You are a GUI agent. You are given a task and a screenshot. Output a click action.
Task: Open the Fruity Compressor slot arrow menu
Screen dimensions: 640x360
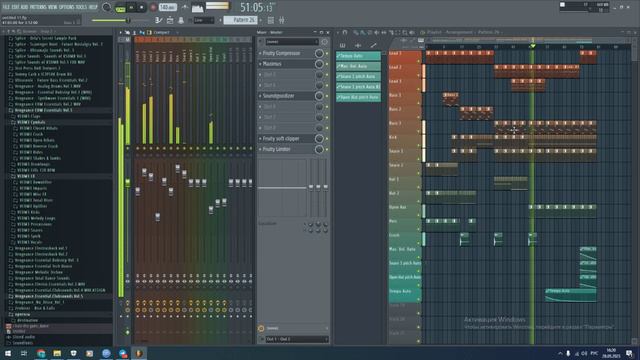pos(260,53)
